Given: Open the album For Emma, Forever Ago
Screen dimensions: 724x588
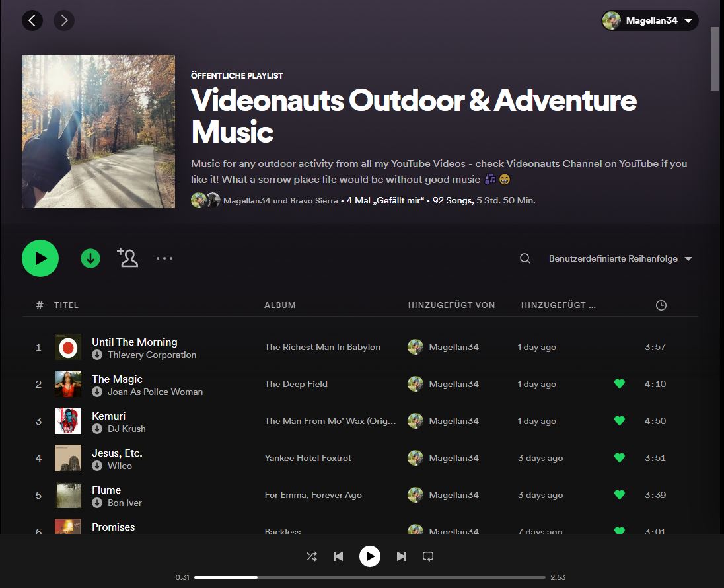Looking at the screenshot, I should pos(313,495).
